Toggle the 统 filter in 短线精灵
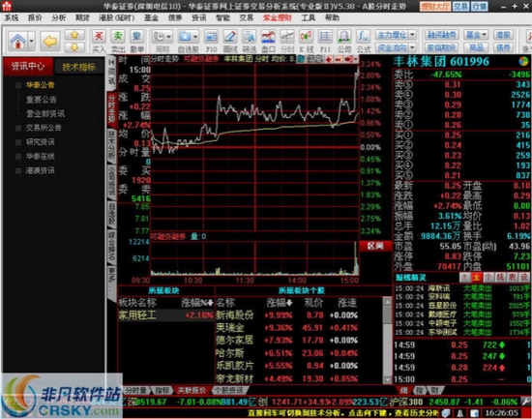The image size is (532, 419). (x=500, y=278)
